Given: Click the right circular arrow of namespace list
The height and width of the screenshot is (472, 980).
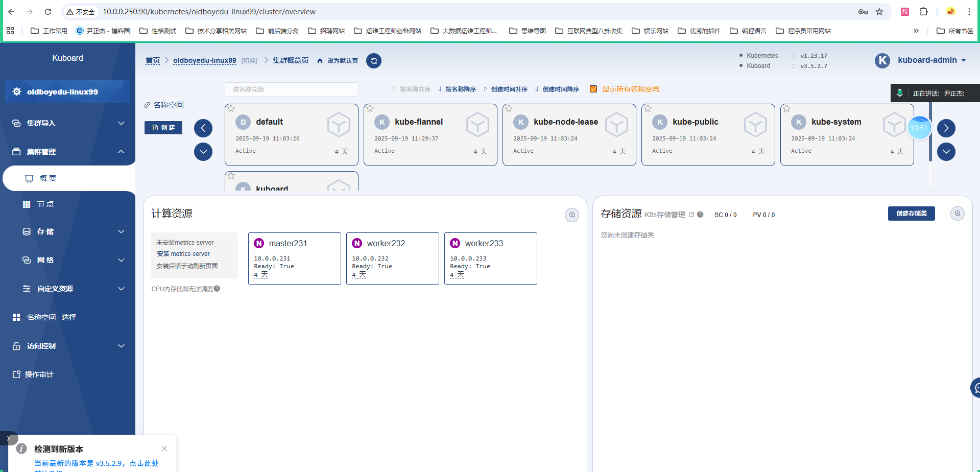Looking at the screenshot, I should 946,128.
